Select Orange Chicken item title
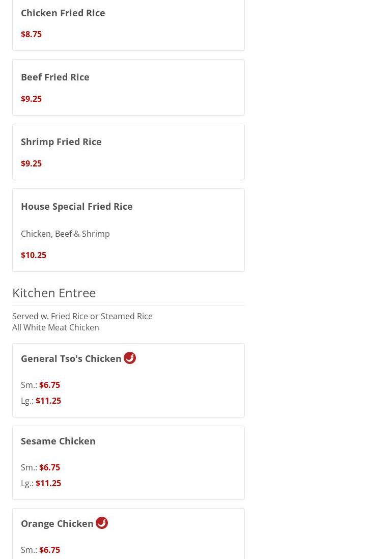Image resolution: width=392 pixels, height=559 pixels. pyautogui.click(x=57, y=524)
